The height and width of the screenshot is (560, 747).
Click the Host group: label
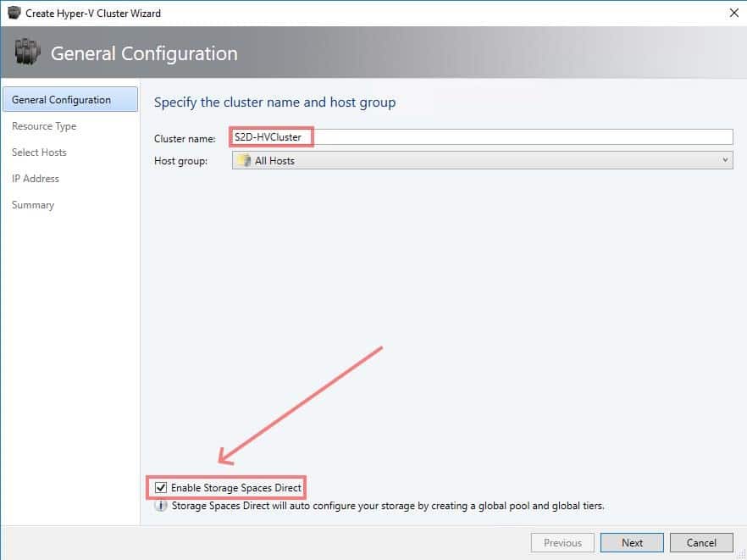point(180,161)
